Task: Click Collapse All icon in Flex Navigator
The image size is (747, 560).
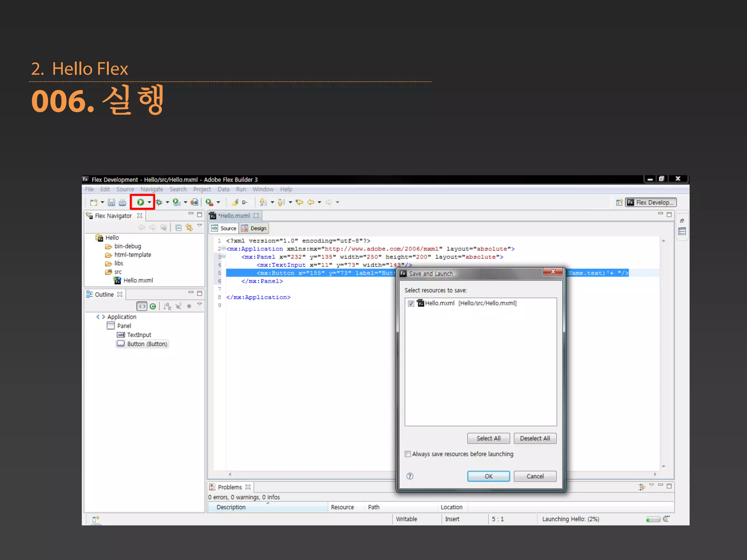Action: click(x=178, y=227)
